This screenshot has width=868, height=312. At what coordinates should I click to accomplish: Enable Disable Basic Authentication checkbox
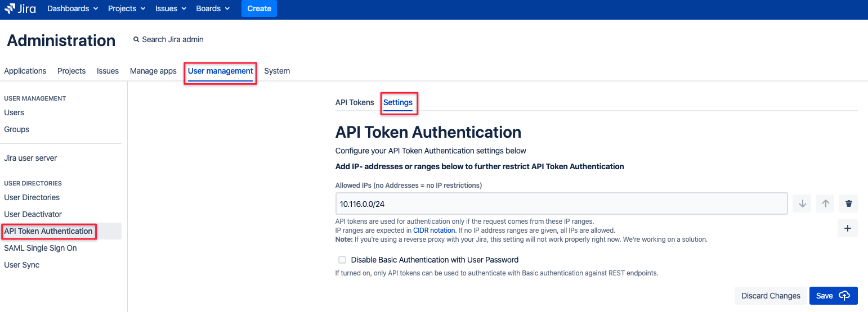pyautogui.click(x=342, y=260)
